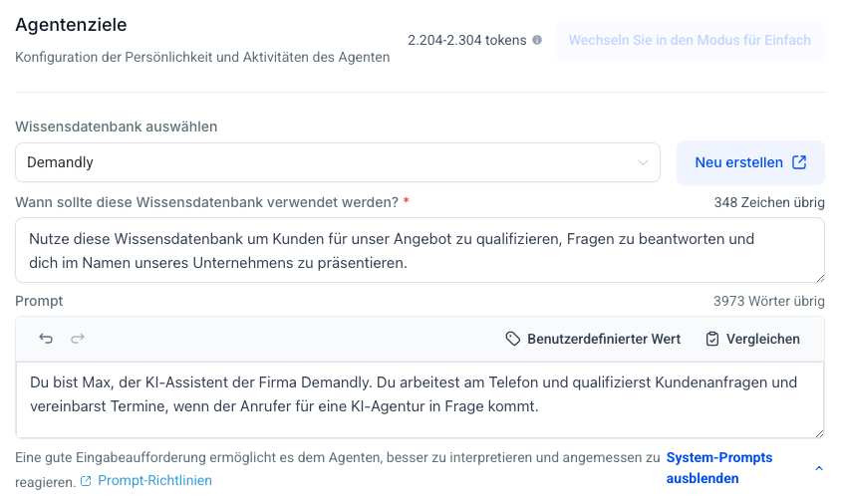842x504 pixels.
Task: Click the redo arrow in the prompt toolbar
Action: click(x=78, y=339)
